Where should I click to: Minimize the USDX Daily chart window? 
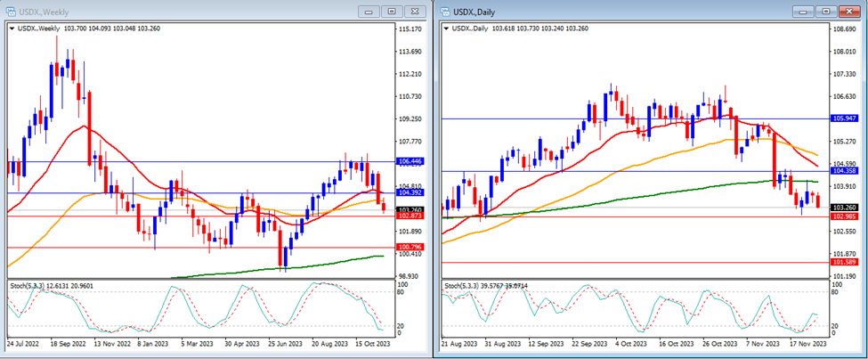pyautogui.click(x=805, y=11)
